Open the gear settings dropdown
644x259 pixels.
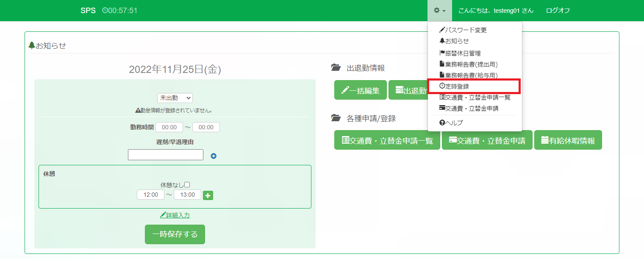click(439, 11)
